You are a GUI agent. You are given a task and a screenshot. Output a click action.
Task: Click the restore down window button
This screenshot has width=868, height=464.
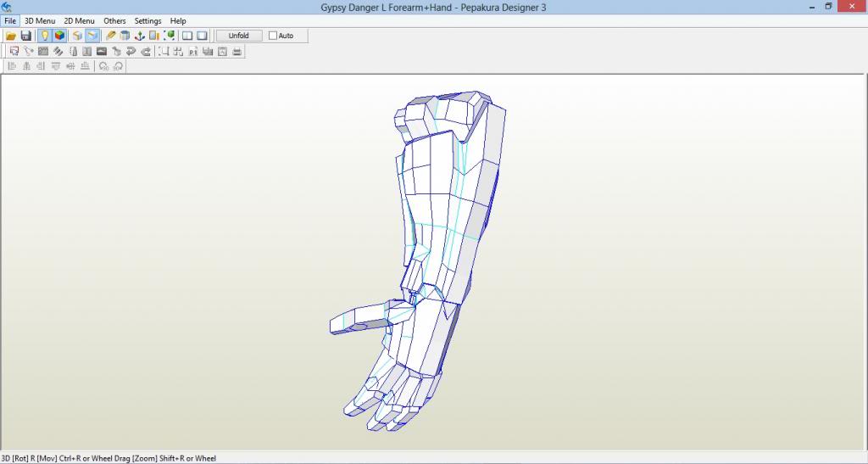[x=829, y=7]
